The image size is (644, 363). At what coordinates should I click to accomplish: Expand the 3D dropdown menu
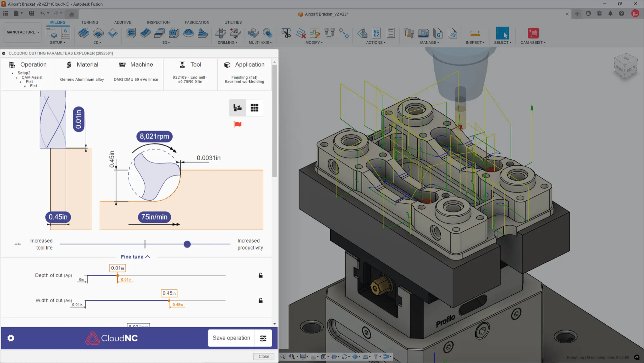166,43
